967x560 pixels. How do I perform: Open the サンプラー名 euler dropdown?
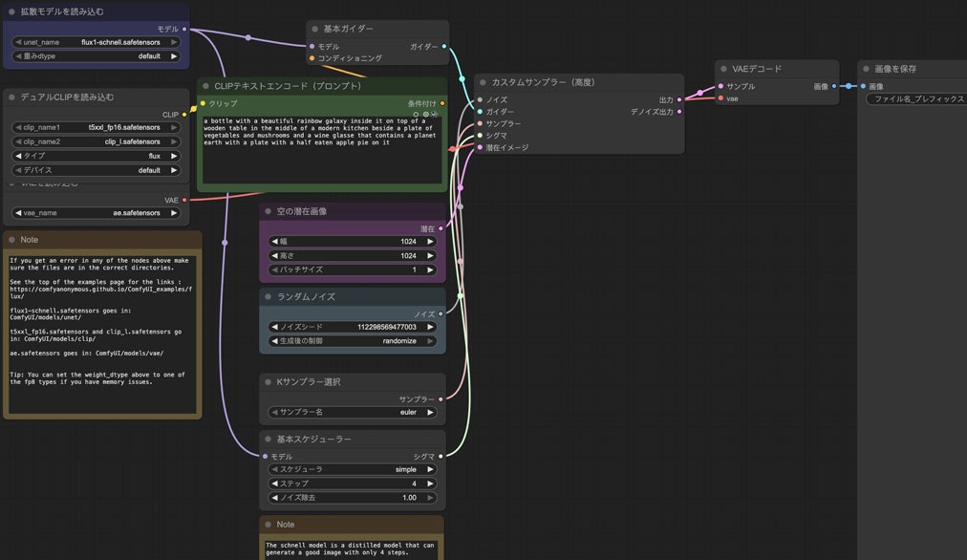pyautogui.click(x=353, y=413)
